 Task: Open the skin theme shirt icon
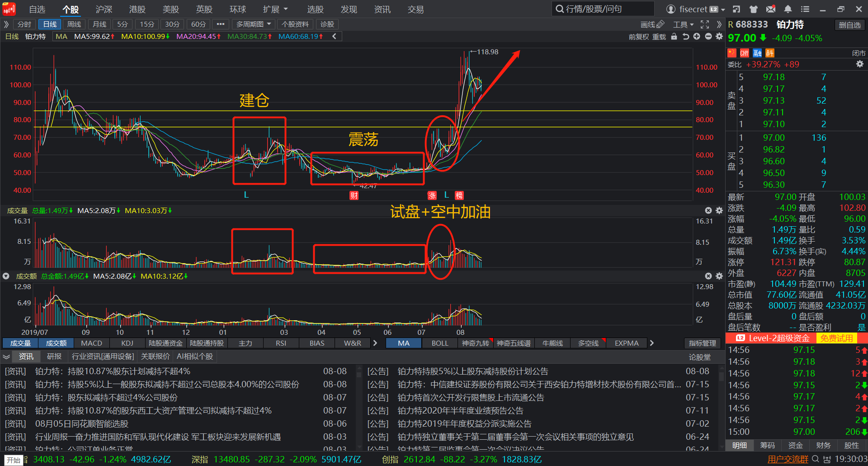pyautogui.click(x=753, y=9)
